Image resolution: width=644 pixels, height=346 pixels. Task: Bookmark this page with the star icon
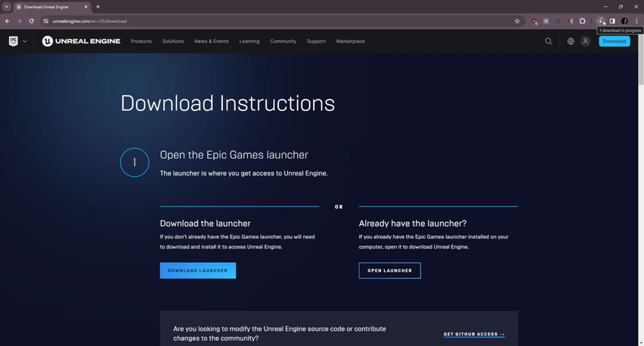click(x=517, y=21)
